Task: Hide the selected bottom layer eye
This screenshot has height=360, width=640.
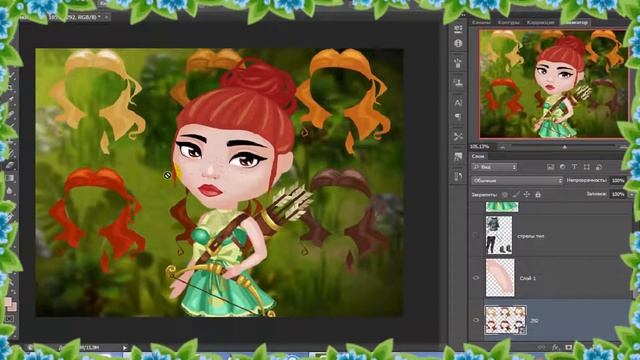Action: [476, 320]
